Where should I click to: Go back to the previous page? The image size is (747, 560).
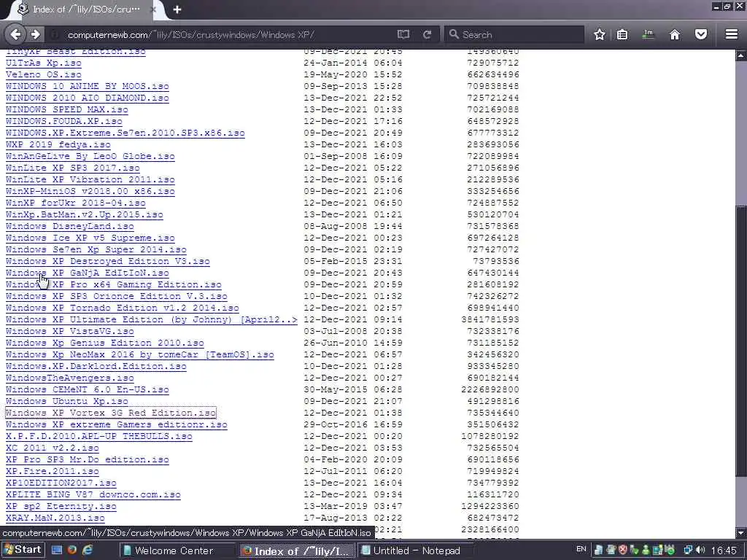15,34
